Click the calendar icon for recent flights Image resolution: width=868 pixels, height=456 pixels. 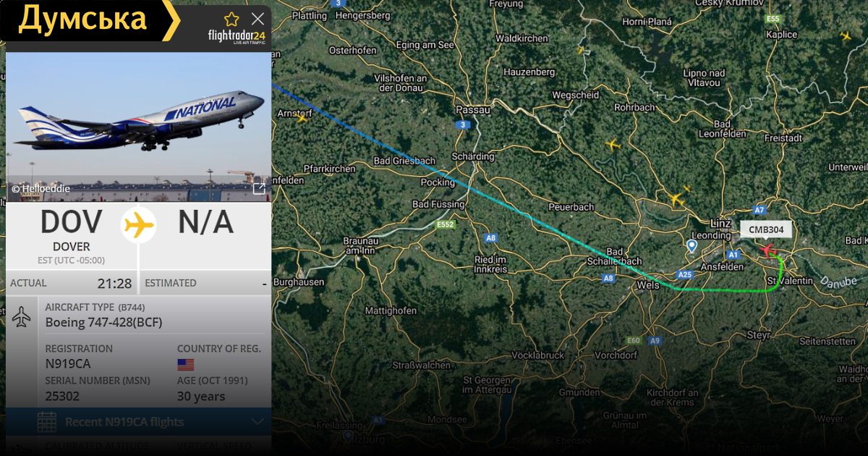click(x=47, y=422)
